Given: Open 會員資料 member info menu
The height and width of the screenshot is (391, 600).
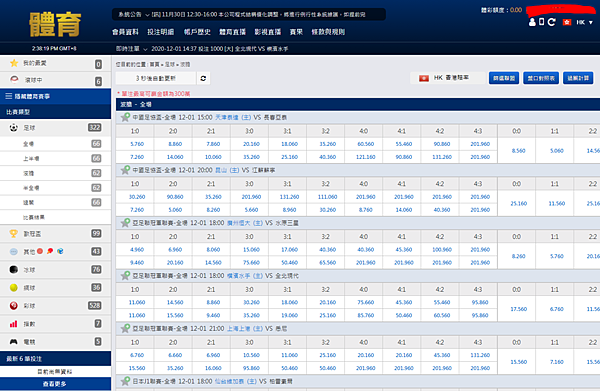Looking at the screenshot, I should 125,32.
